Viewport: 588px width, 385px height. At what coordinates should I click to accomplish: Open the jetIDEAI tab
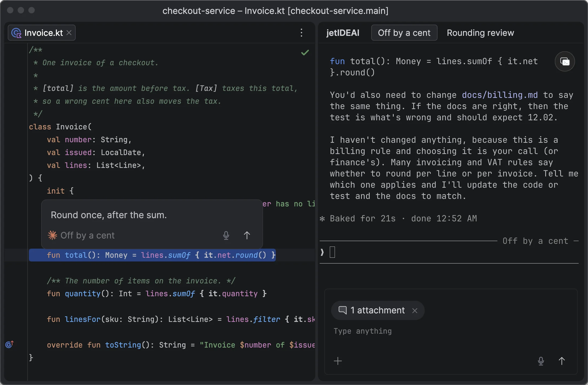[x=343, y=33]
